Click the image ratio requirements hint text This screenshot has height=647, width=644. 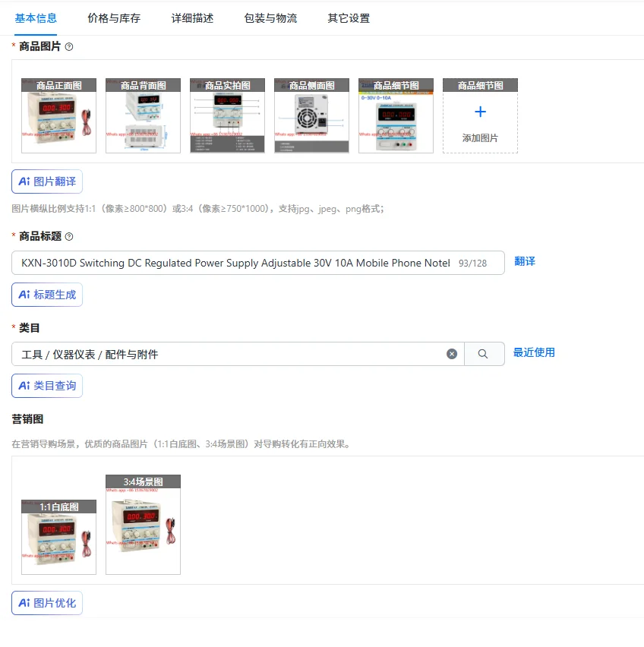click(198, 209)
